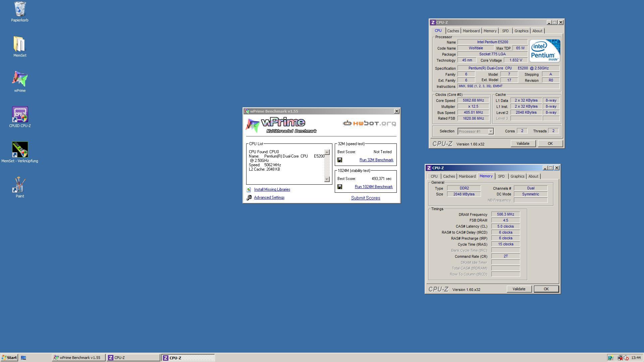Viewport: 644px width, 362px height.
Task: Click the floppy save icon for 32M benchmark
Action: pos(340,160)
